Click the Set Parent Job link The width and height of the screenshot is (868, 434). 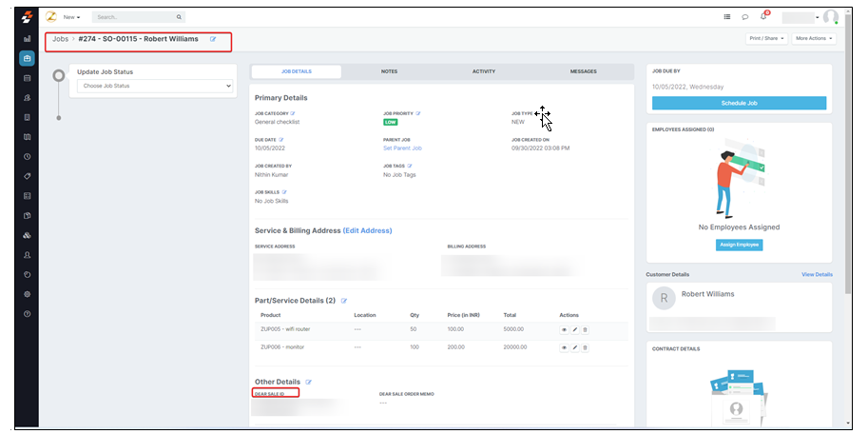click(x=402, y=148)
